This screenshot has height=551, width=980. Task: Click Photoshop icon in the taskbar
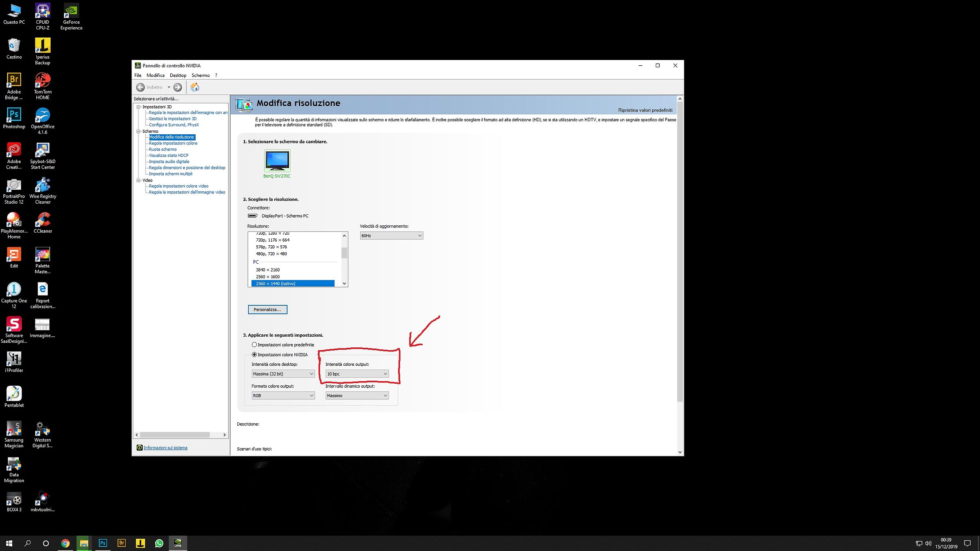click(x=103, y=543)
